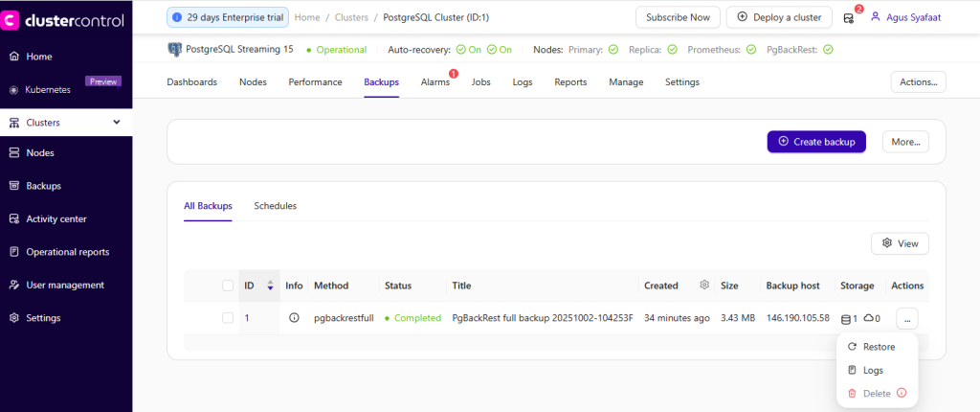Click the Subscribe Now button
The height and width of the screenshot is (412, 980).
coord(678,17)
